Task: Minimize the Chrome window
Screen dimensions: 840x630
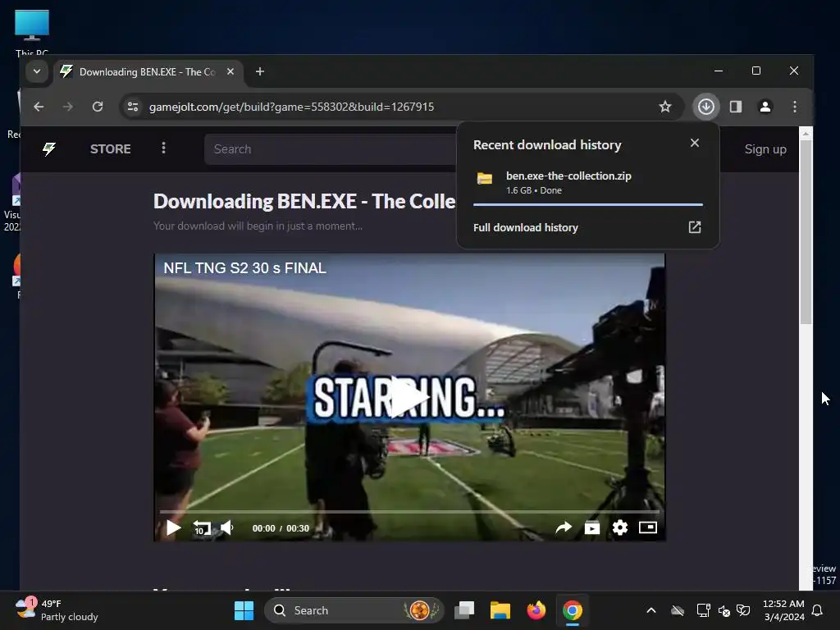Action: point(719,71)
